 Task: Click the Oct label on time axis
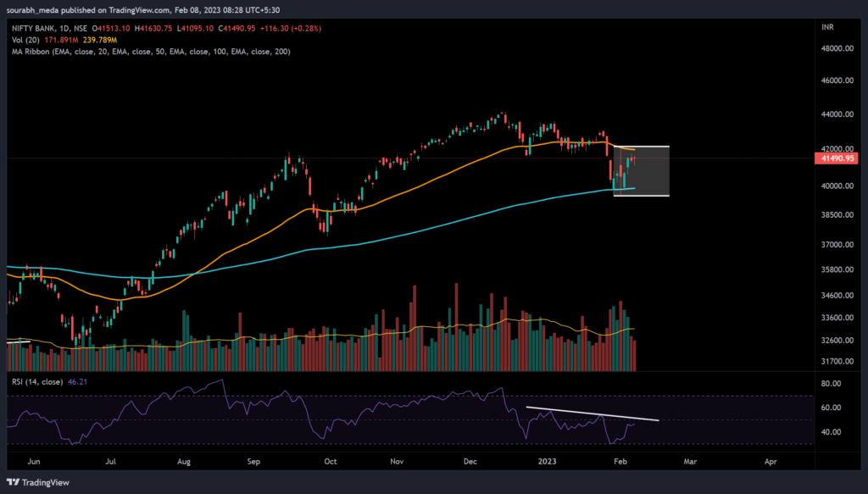pos(331,461)
